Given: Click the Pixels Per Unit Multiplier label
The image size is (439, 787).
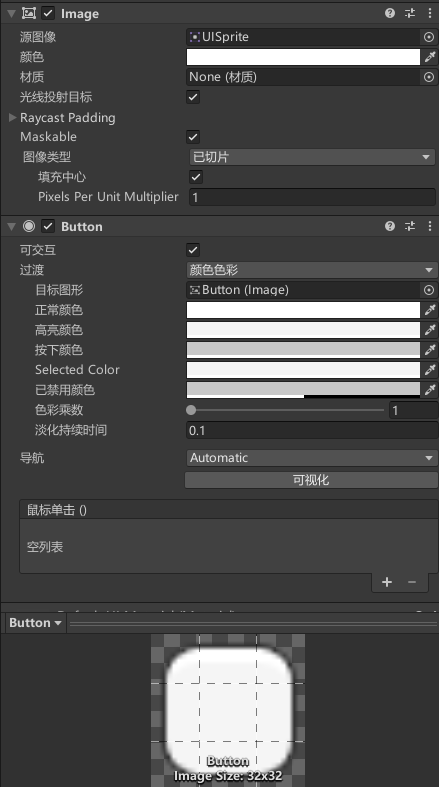Looking at the screenshot, I should click(108, 197).
